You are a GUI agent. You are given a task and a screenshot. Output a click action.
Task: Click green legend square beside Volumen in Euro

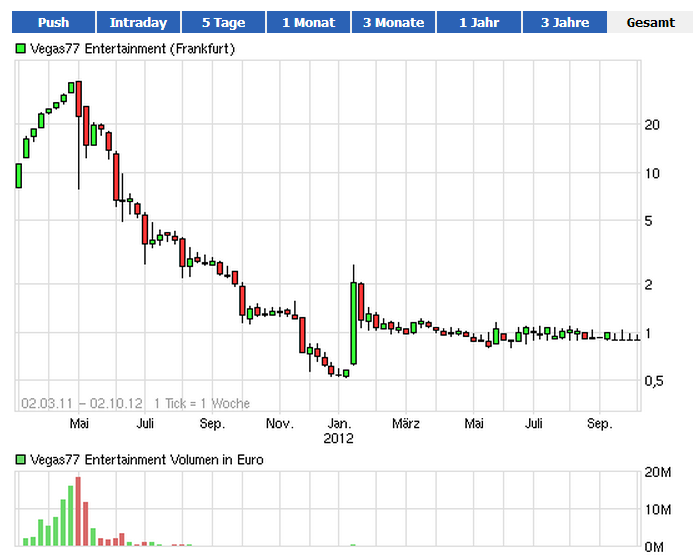(x=21, y=459)
